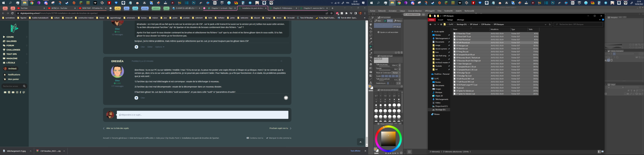Screen dimensions: 644x155
Task: Bookmark this page with the star icon
Action: tap(332, 13)
